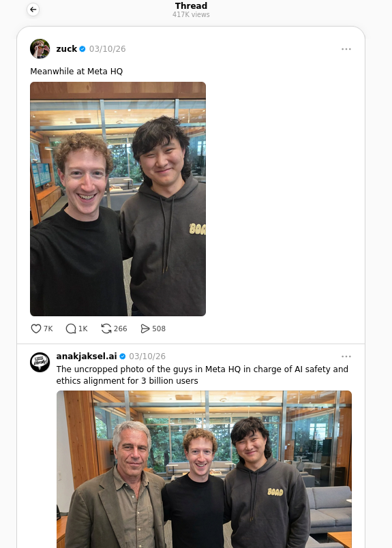Open anakjaksel.ai's profile avatar
This screenshot has width=392, height=548.
(x=40, y=362)
